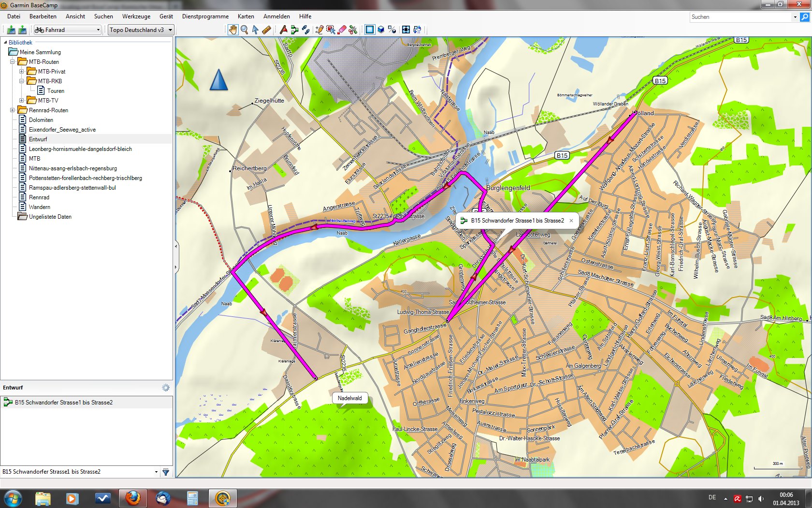Open the Werkzeuge menu
The height and width of the screenshot is (508, 812).
[136, 16]
